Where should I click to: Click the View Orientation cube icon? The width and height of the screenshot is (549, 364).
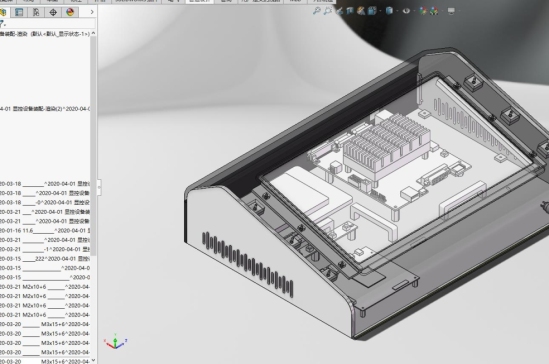tap(371, 11)
